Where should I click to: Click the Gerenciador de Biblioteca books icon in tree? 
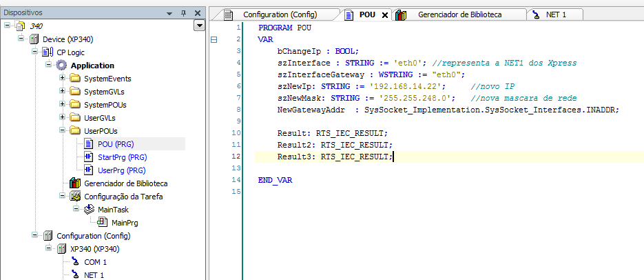[x=75, y=183]
